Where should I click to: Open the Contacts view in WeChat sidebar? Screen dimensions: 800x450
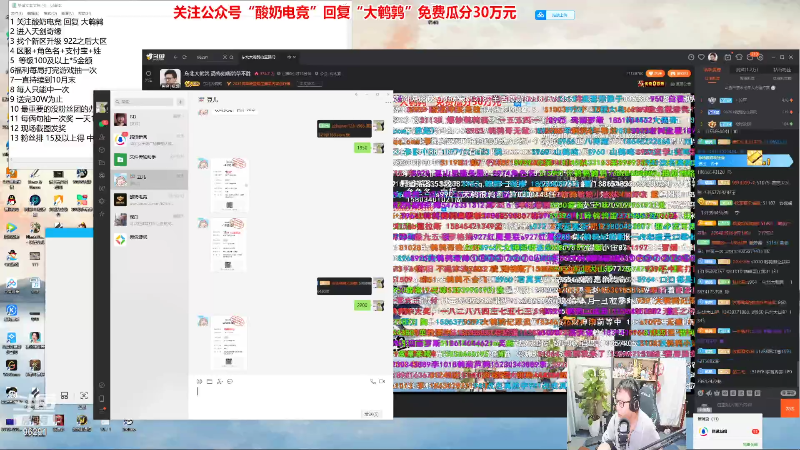coord(102,137)
